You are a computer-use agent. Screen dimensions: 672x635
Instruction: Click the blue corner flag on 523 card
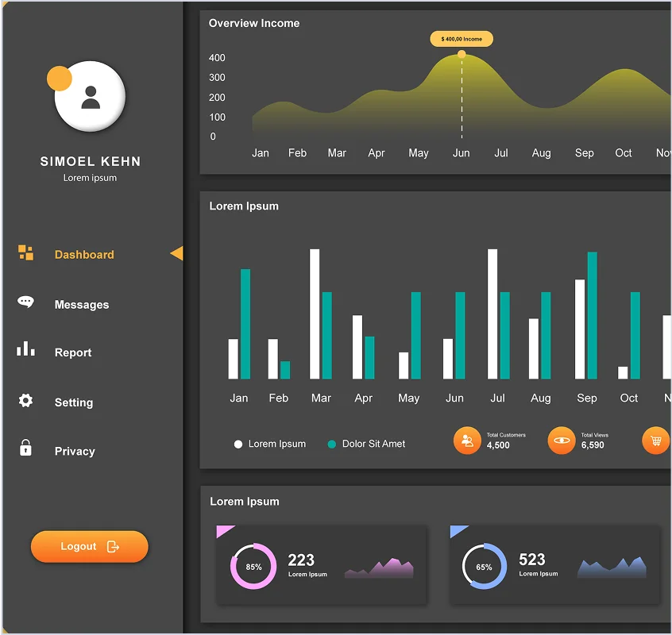[457, 530]
